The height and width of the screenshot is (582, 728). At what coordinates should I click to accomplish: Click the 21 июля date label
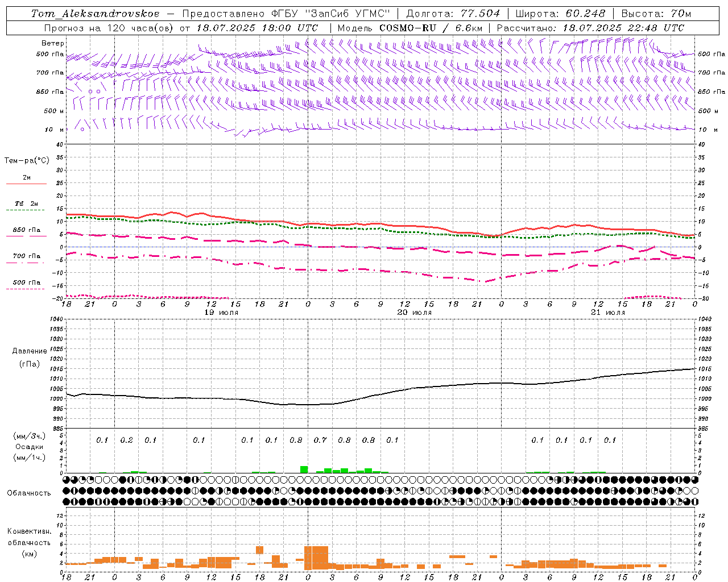[608, 313]
